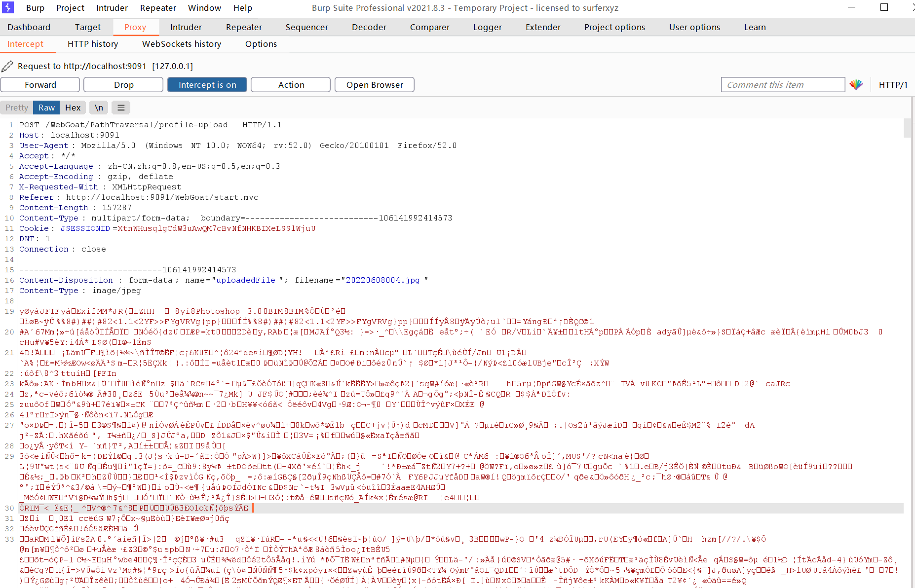Screen dimensions: 915x588
Task: Click the pencil edit icon beside the request target
Action: pyautogui.click(x=7, y=66)
